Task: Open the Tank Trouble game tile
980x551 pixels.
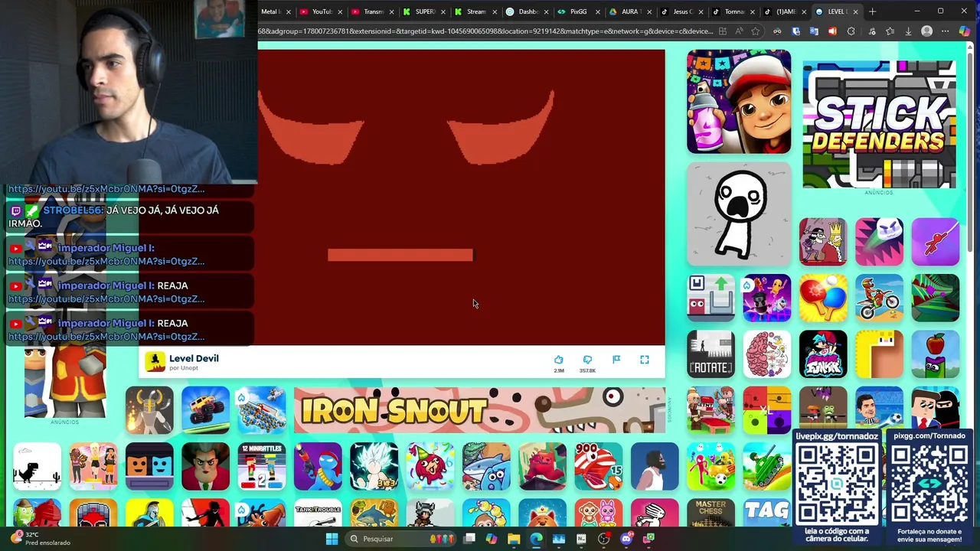Action: coord(318,513)
